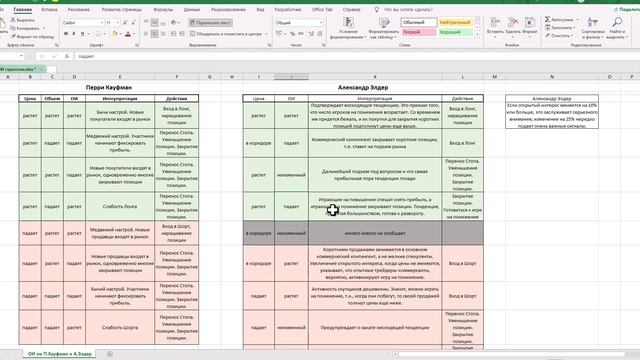The image size is (640, 360).
Task: Apply the green Хороший (Good) cell style
Action: pos(456,32)
